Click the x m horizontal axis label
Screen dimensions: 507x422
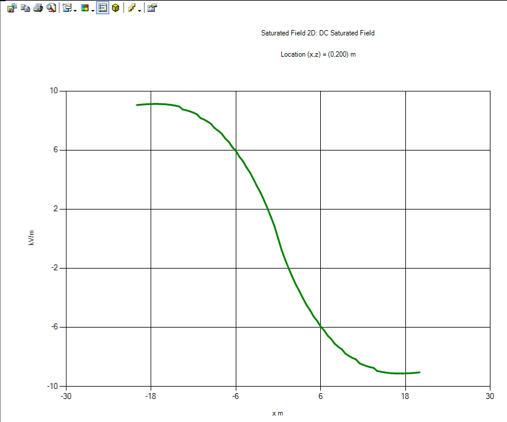(277, 413)
